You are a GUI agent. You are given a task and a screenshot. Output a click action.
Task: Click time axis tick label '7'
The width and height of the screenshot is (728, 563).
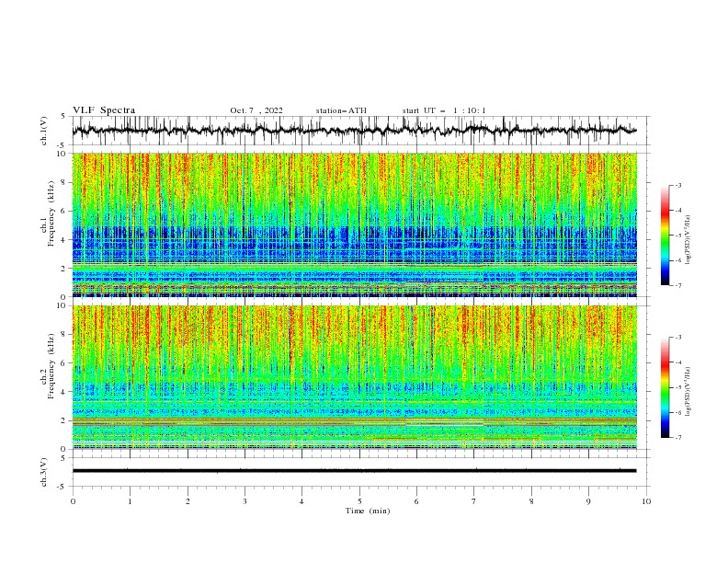point(474,501)
